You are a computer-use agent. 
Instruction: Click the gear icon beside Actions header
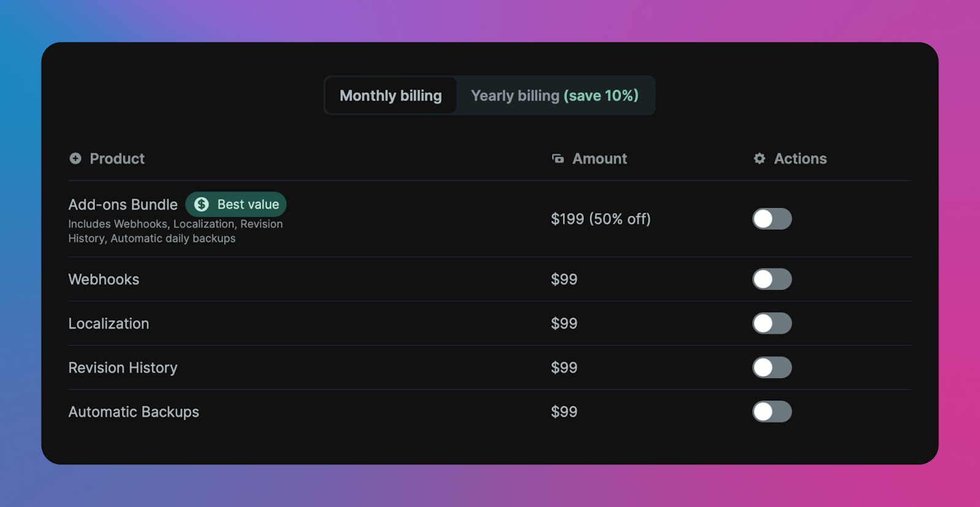coord(759,159)
